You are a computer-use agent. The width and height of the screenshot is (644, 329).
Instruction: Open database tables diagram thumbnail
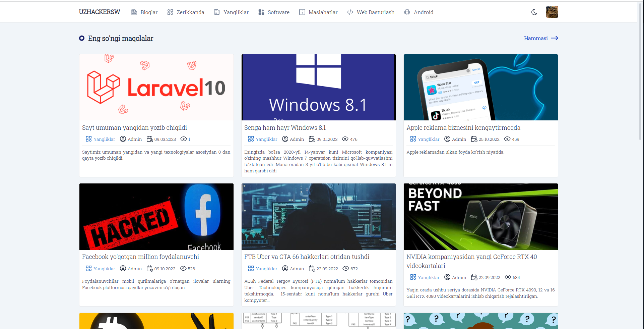(319, 321)
